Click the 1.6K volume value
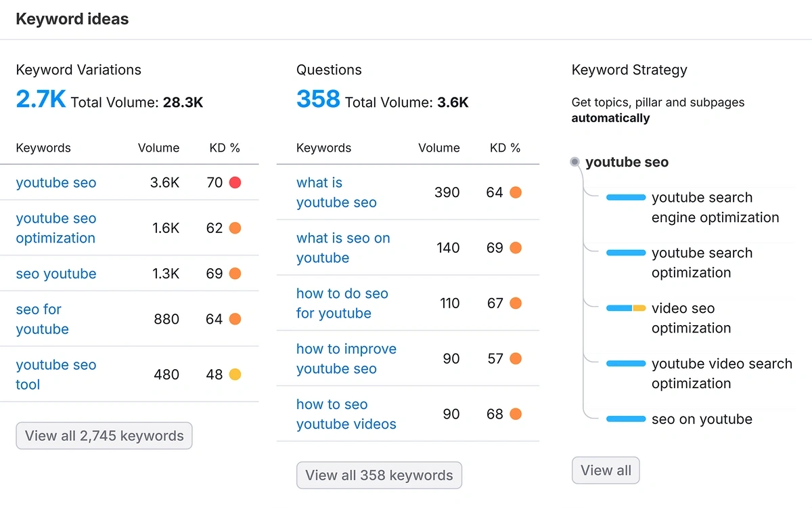 (166, 228)
